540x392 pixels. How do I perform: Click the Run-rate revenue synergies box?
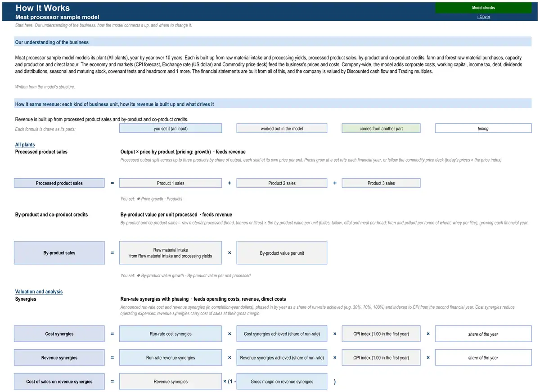(x=171, y=358)
